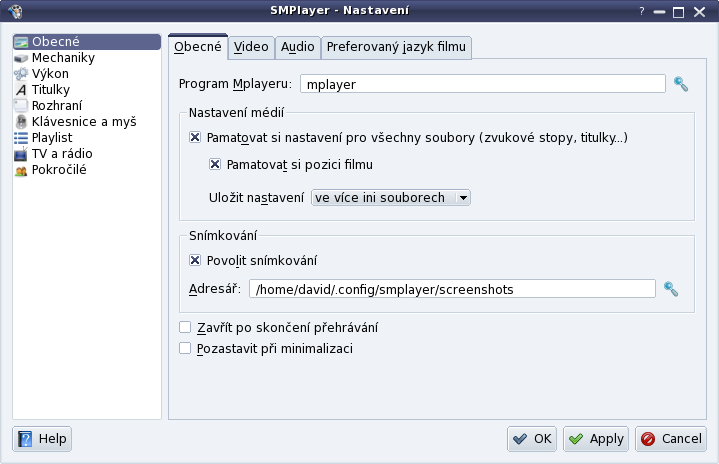
Task: Maximize the SMPlayer Nastavení window
Action: tap(678, 12)
